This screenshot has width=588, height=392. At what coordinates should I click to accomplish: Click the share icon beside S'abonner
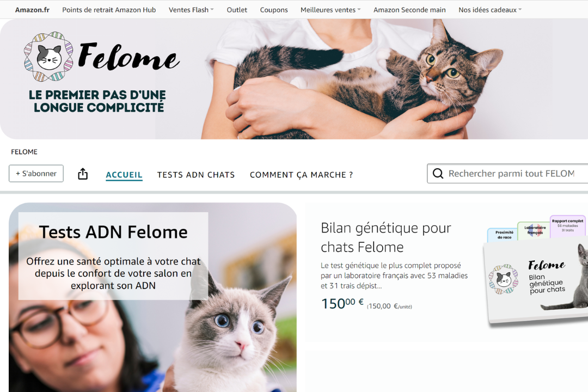click(x=83, y=174)
